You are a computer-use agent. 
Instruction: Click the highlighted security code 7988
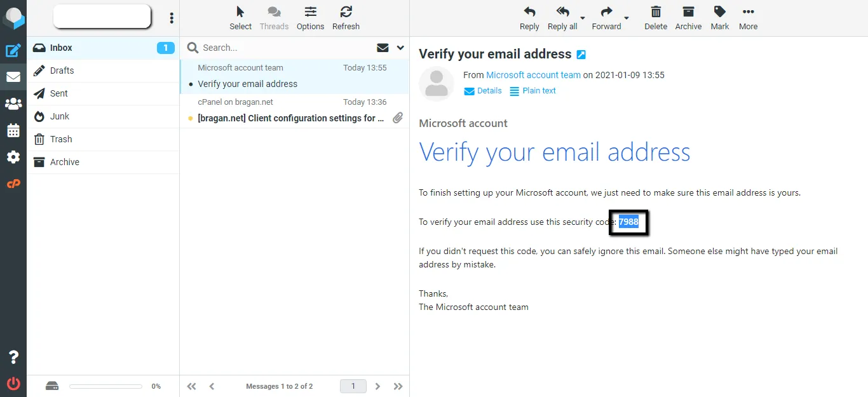click(628, 222)
